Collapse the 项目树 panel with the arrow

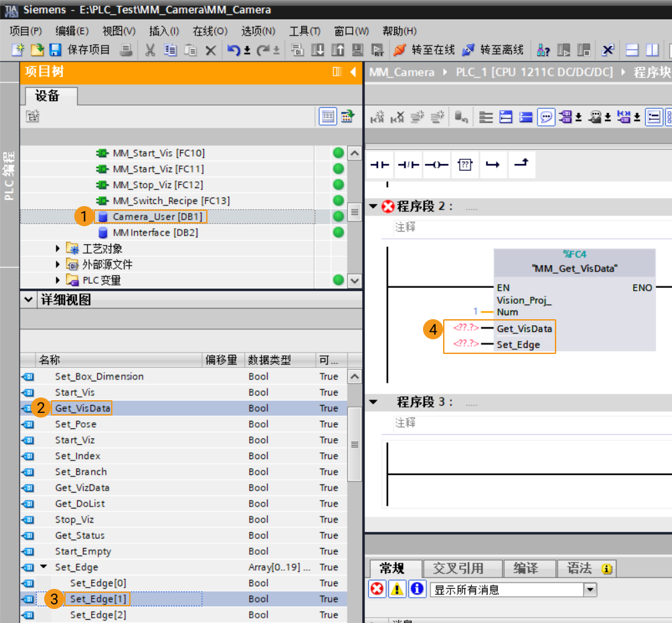tap(353, 72)
